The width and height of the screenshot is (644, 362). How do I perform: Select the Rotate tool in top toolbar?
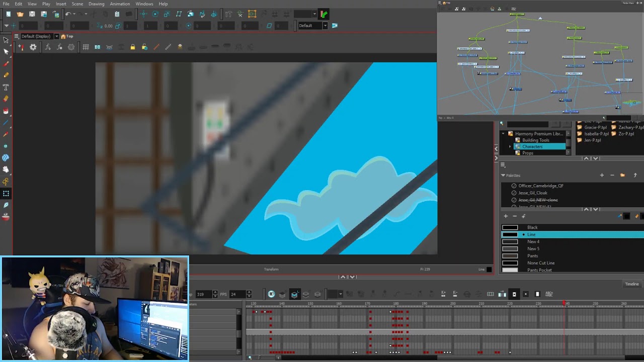click(x=155, y=14)
